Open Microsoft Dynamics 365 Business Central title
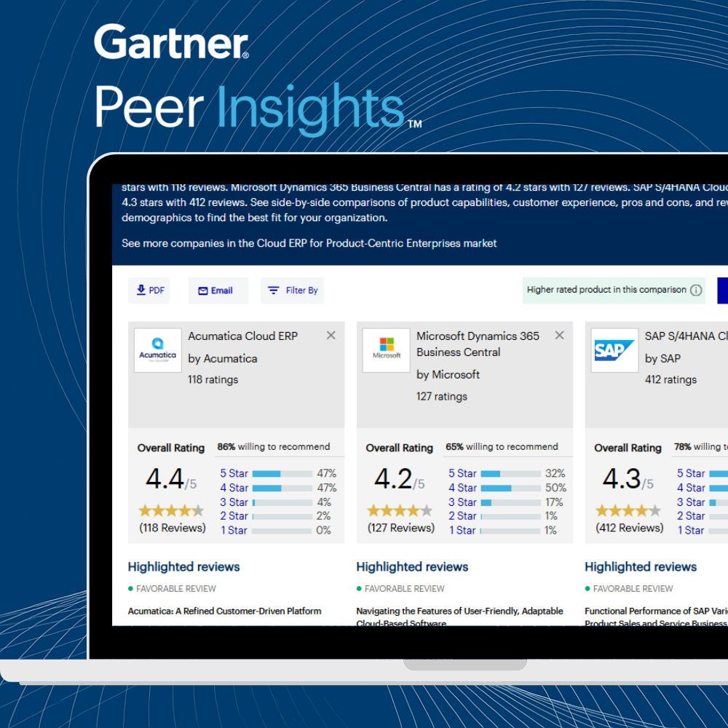 478,344
